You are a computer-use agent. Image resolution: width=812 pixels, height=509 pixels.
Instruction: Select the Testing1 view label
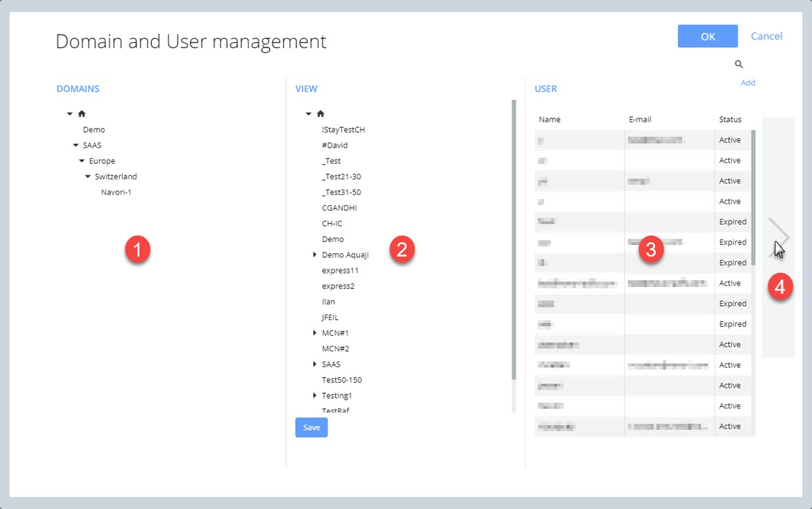(x=337, y=395)
